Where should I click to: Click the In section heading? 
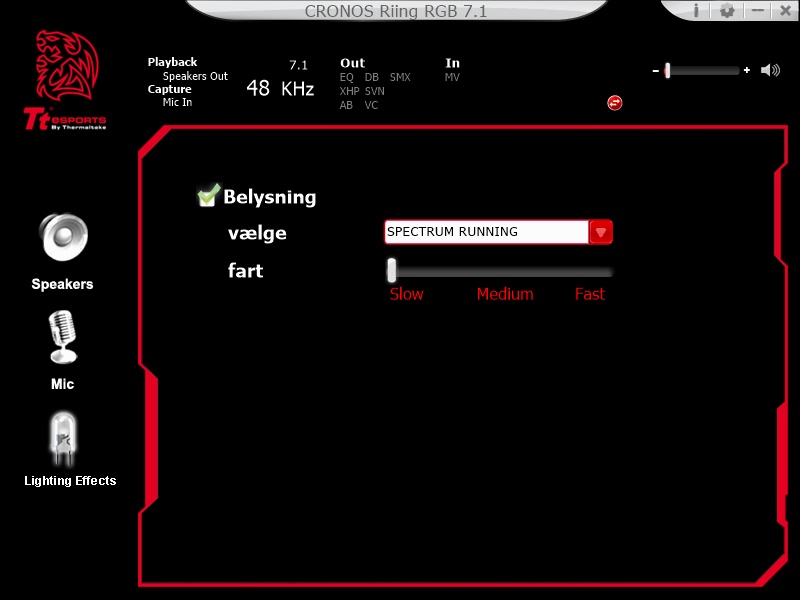pyautogui.click(x=453, y=63)
